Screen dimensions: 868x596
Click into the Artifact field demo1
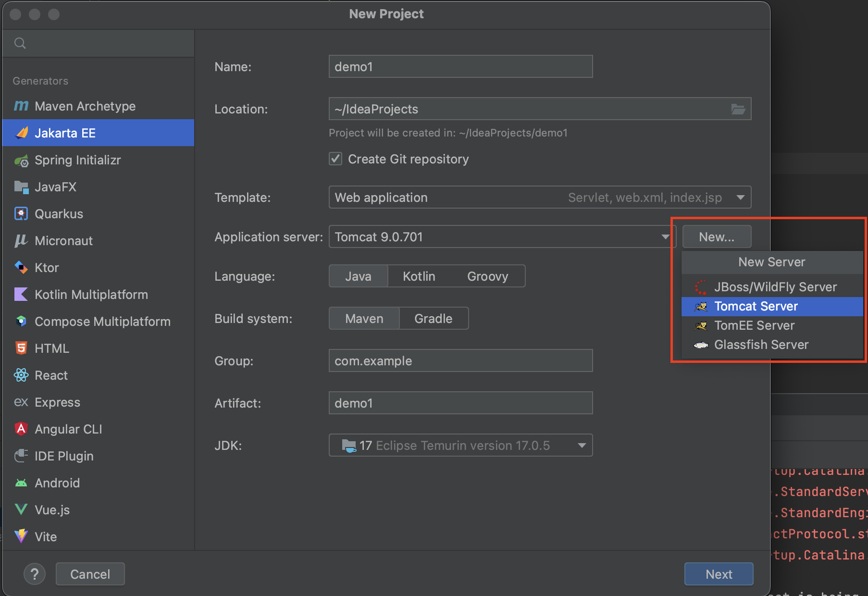(x=460, y=403)
